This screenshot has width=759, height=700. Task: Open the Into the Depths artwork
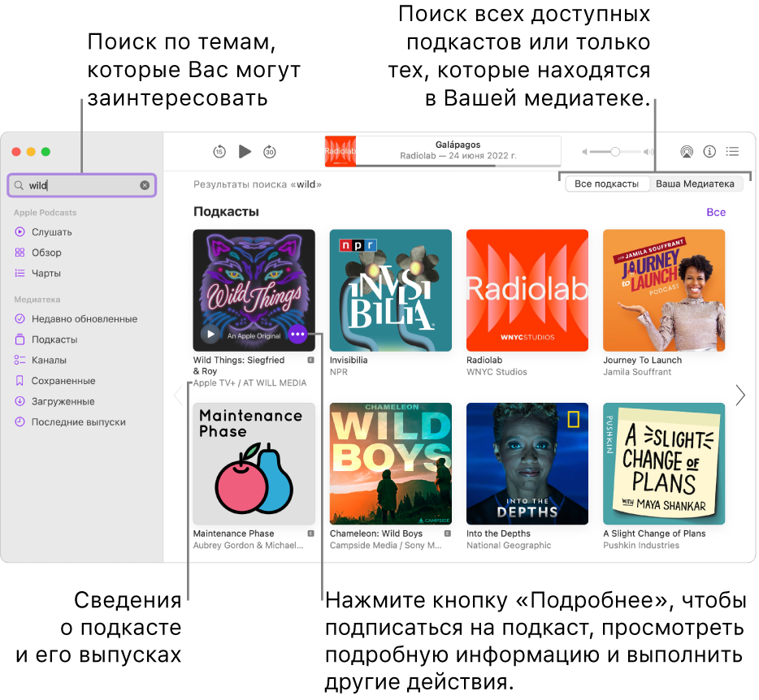[527, 464]
